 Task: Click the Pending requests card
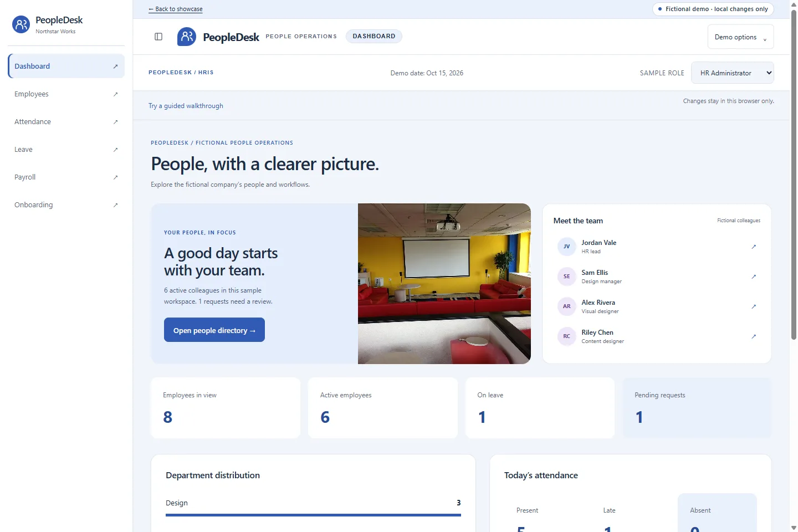697,408
